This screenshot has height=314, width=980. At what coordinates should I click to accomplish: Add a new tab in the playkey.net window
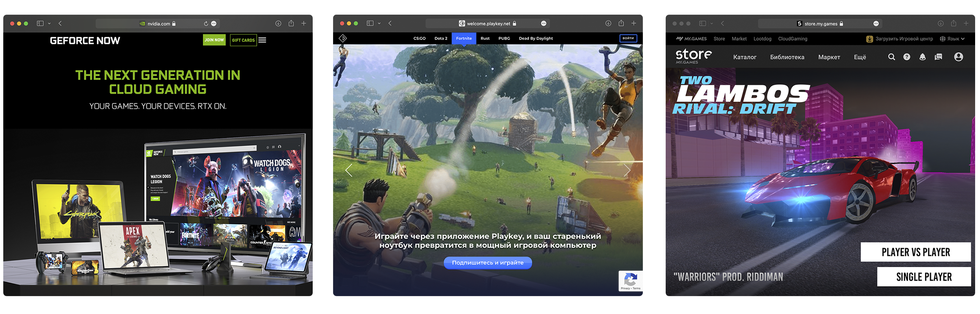[634, 24]
